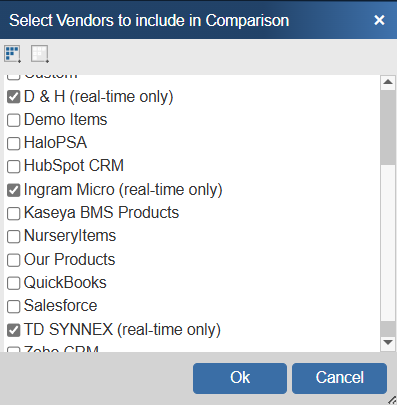The width and height of the screenshot is (397, 405).
Task: Check the NurseryItems vendor
Action: pos(14,236)
